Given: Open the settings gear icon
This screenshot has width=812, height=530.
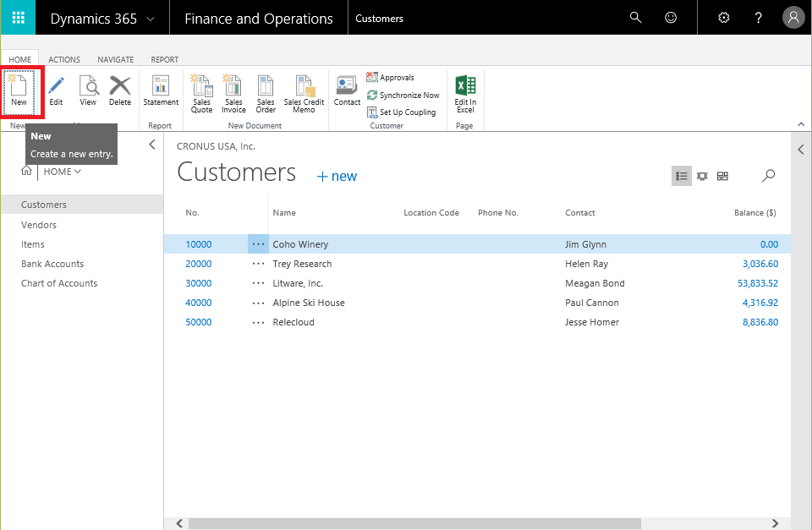Looking at the screenshot, I should point(723,18).
